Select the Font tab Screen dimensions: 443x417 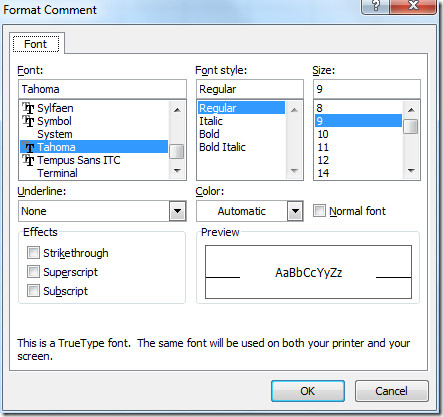tap(36, 44)
